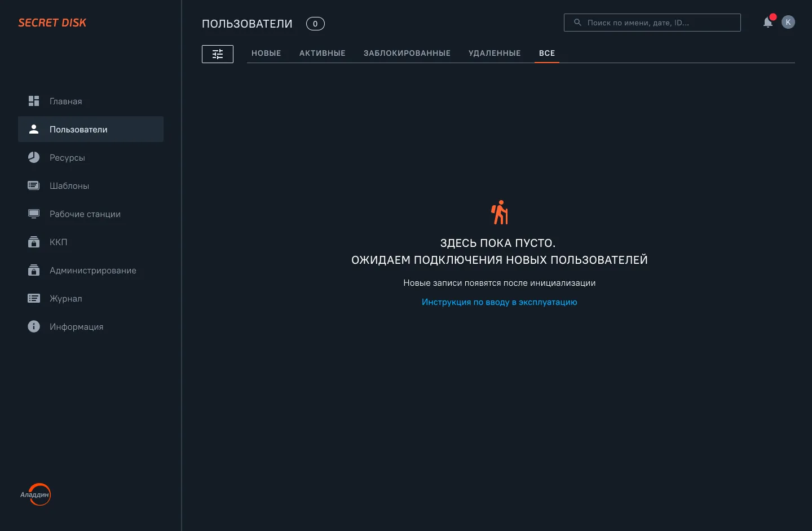Click the orange hiker empty-state icon
812x531 pixels.
point(500,213)
